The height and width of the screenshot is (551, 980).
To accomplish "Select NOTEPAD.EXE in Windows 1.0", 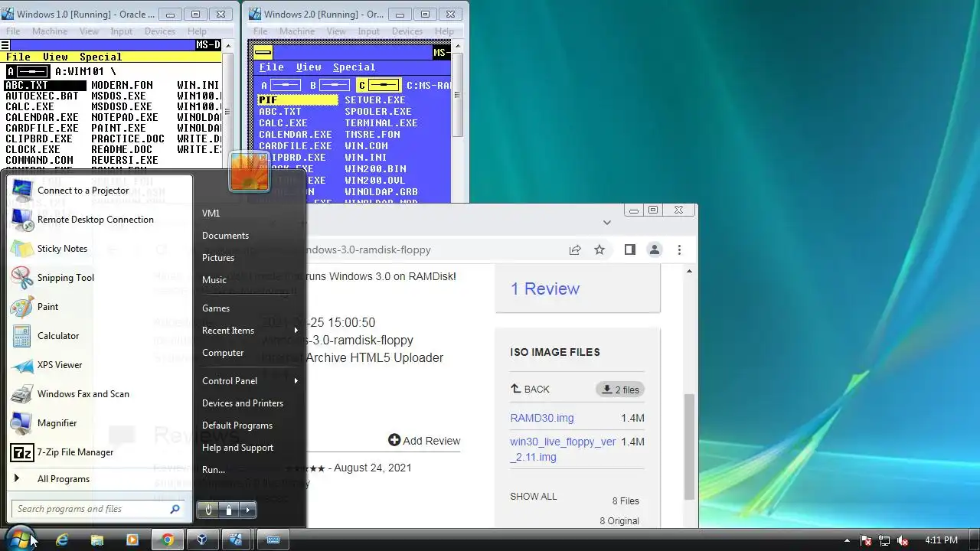I will click(x=124, y=117).
